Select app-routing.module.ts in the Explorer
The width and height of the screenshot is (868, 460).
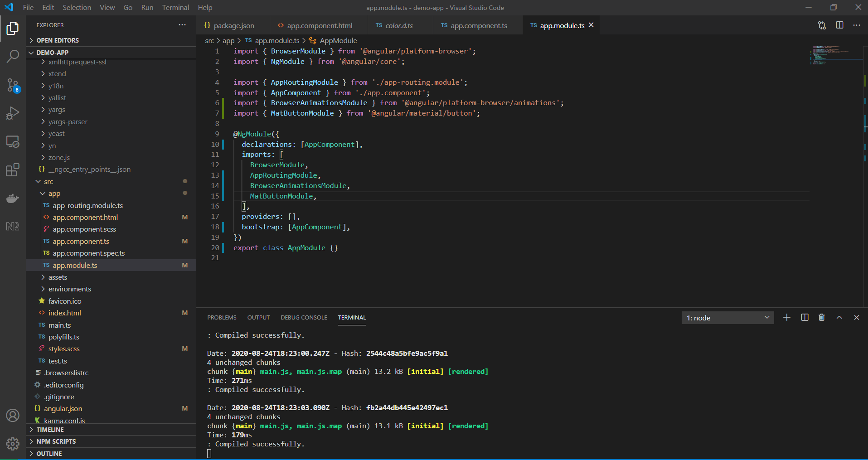[x=87, y=205]
